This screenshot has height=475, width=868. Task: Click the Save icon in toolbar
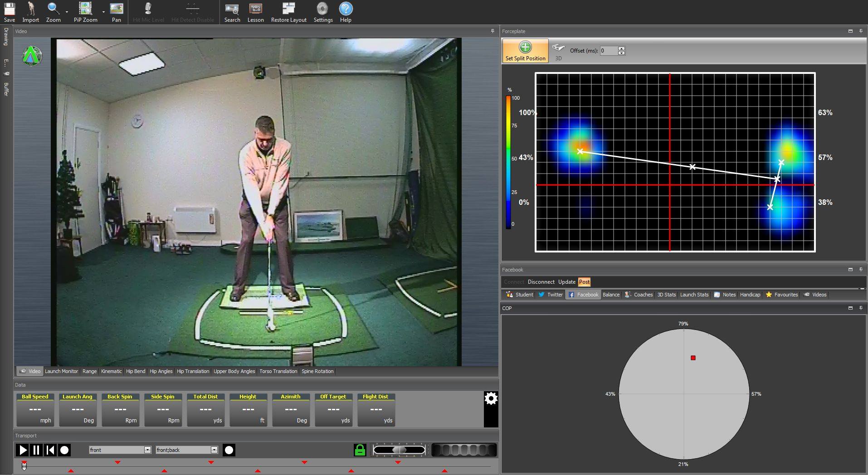click(10, 12)
